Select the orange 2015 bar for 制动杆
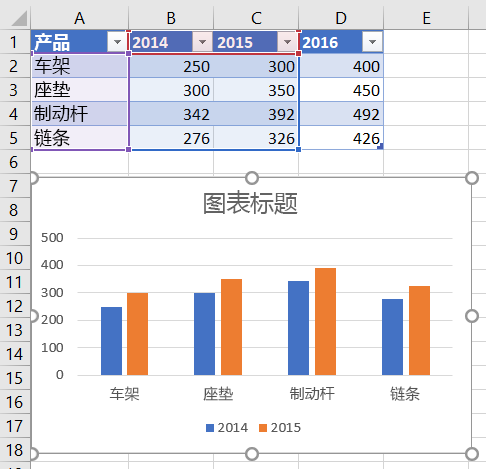This screenshot has height=469, width=486. click(325, 321)
